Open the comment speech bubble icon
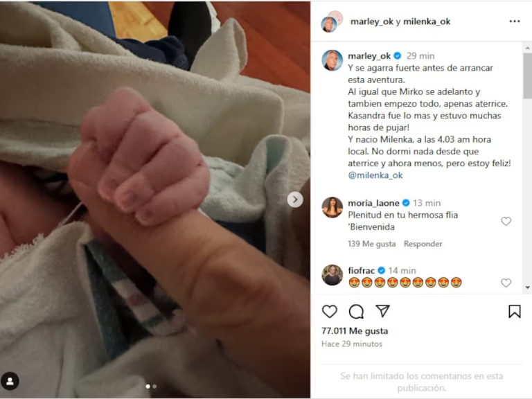Image resolution: width=532 pixels, height=399 pixels. pyautogui.click(x=356, y=311)
